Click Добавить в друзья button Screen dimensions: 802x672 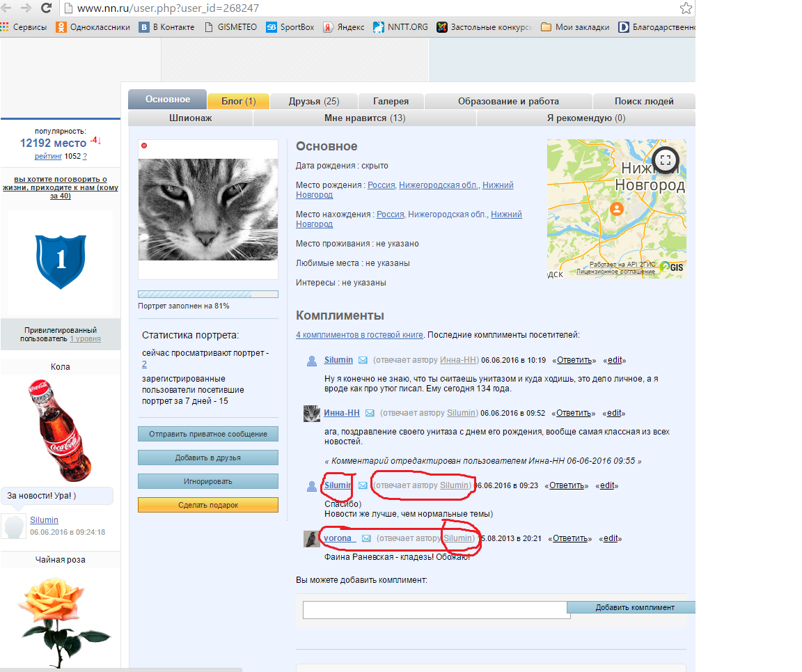(x=208, y=458)
